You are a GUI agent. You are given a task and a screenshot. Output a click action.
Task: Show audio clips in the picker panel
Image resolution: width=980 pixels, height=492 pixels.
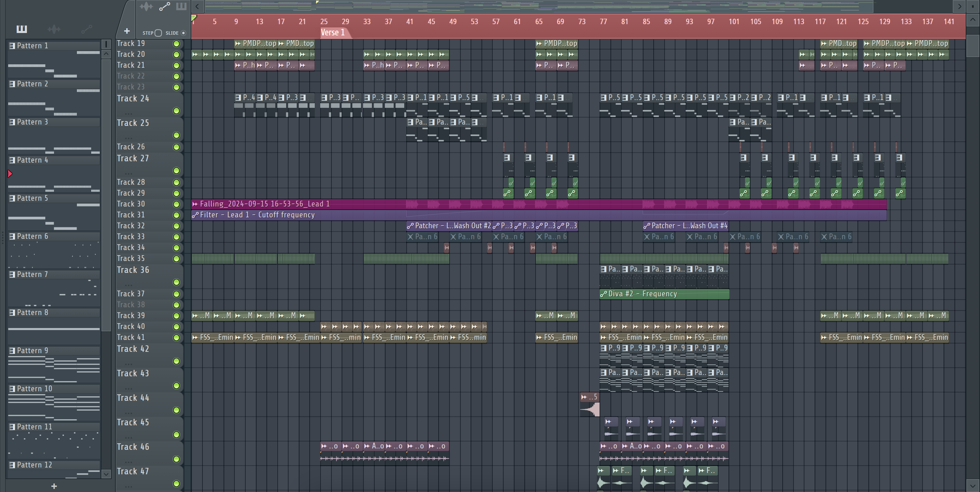(x=54, y=29)
